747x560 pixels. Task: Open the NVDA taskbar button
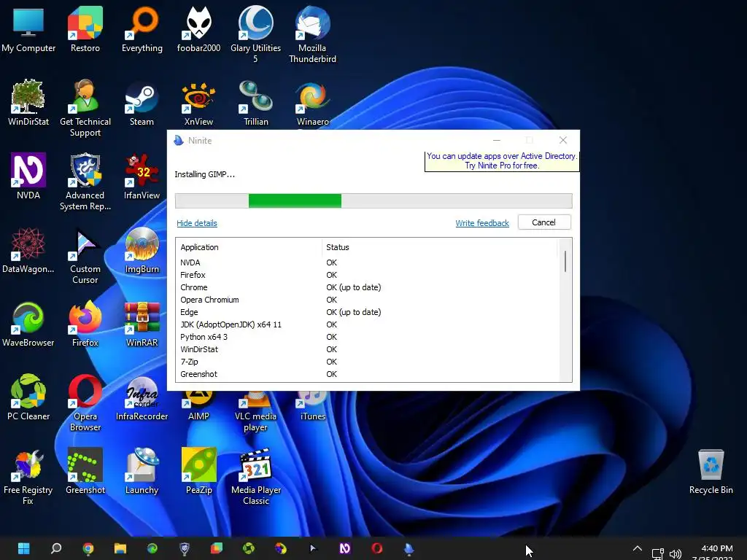tap(345, 548)
